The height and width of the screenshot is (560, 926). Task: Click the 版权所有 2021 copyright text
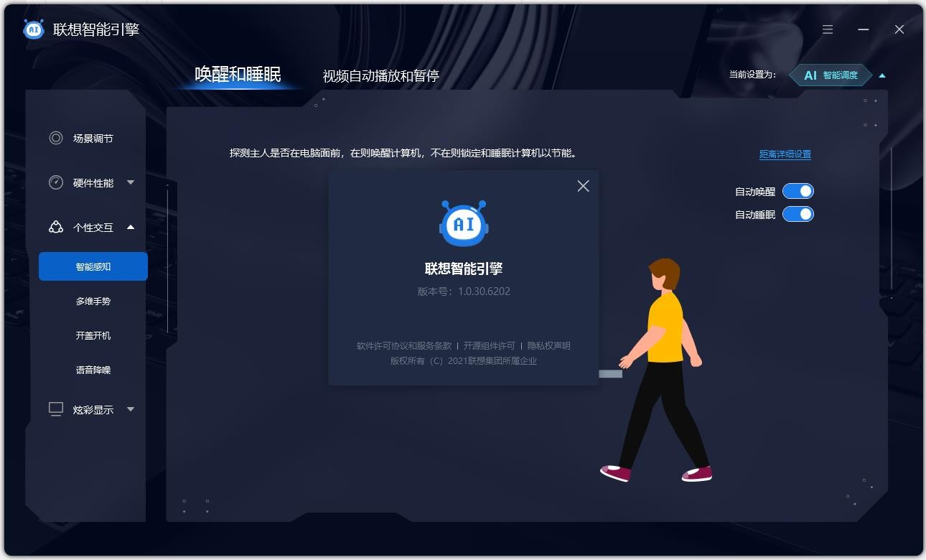[x=464, y=360]
